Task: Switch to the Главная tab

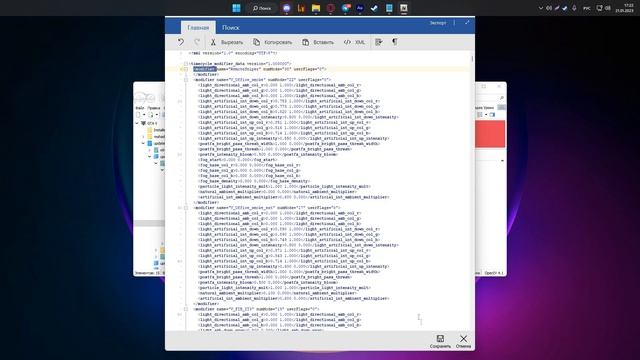Action: [198, 27]
